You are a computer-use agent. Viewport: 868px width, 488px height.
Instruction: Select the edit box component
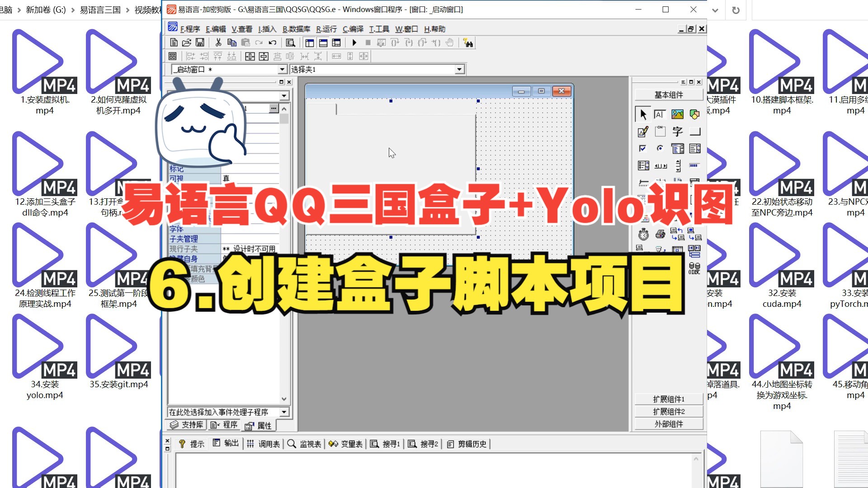[660, 114]
